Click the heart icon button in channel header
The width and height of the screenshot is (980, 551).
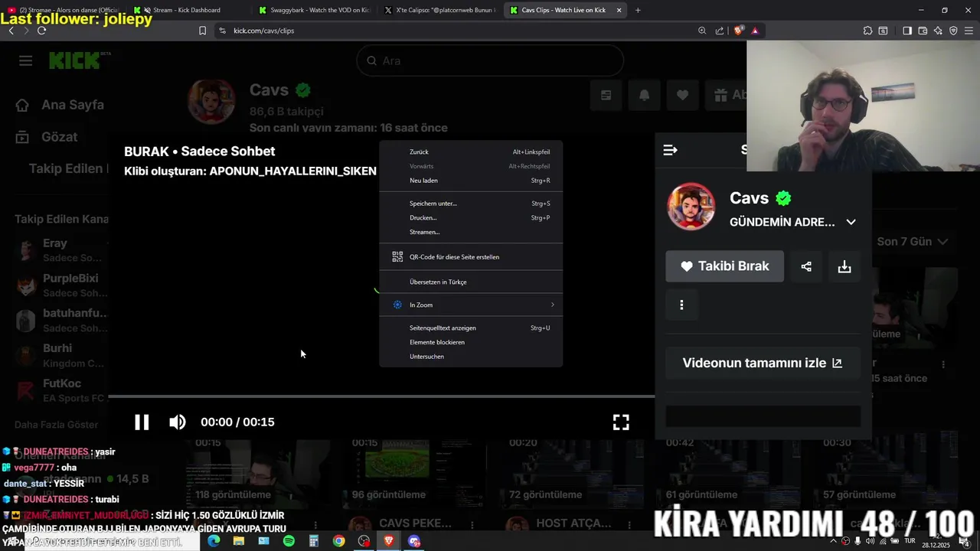pyautogui.click(x=682, y=95)
